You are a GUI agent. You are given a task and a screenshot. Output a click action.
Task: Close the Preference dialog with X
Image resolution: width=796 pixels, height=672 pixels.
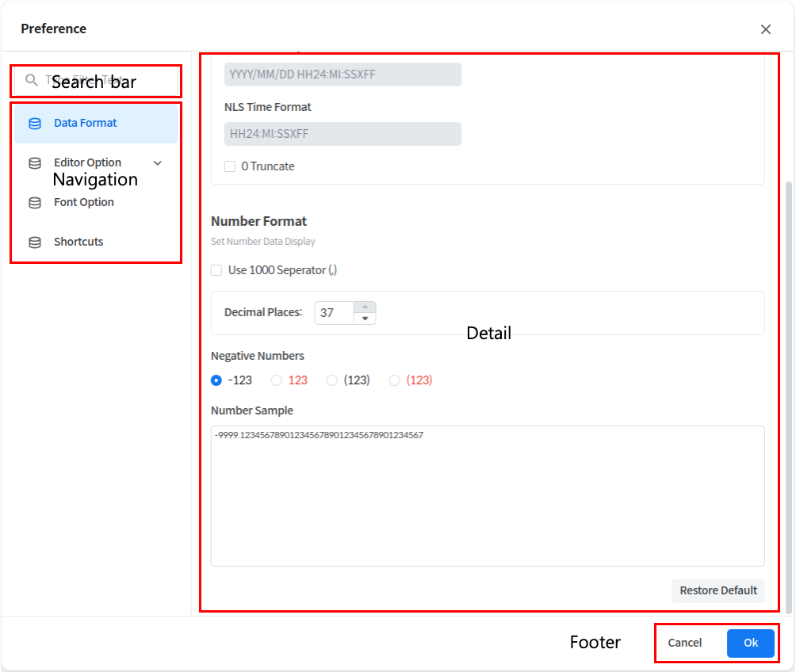[765, 29]
